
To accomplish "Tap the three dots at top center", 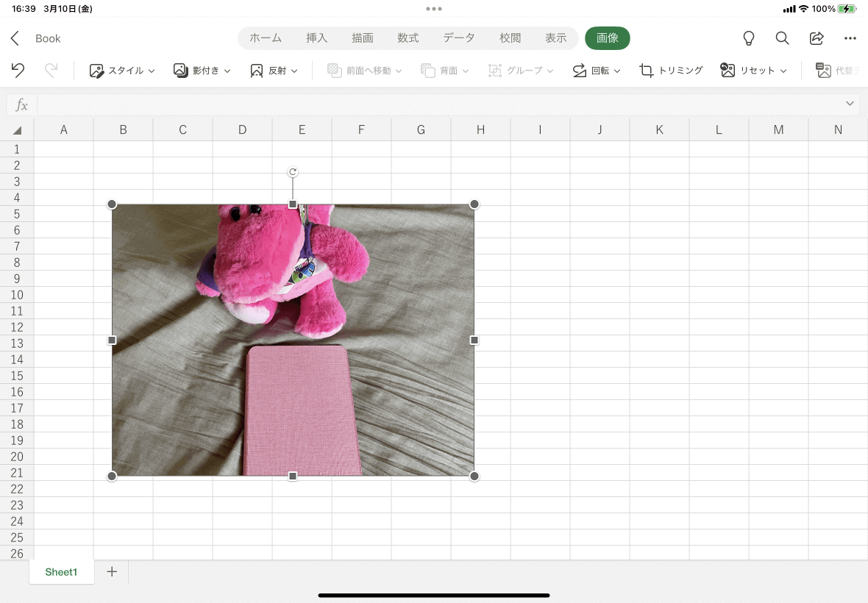I will pos(434,9).
